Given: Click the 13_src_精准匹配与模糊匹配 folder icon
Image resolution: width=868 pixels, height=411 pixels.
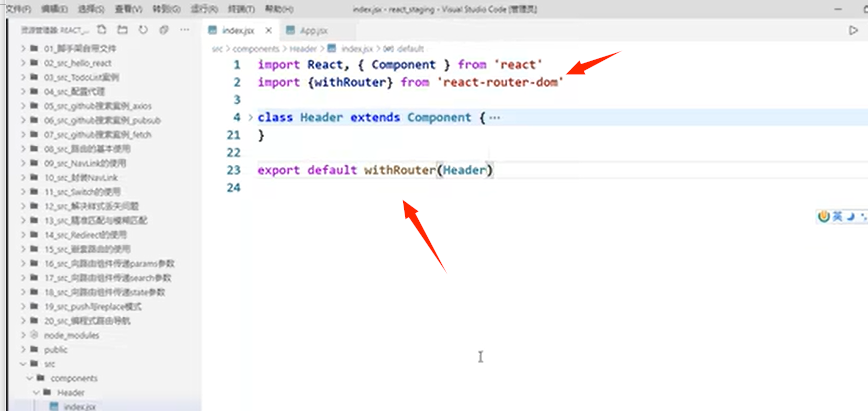Looking at the screenshot, I should 34,220.
